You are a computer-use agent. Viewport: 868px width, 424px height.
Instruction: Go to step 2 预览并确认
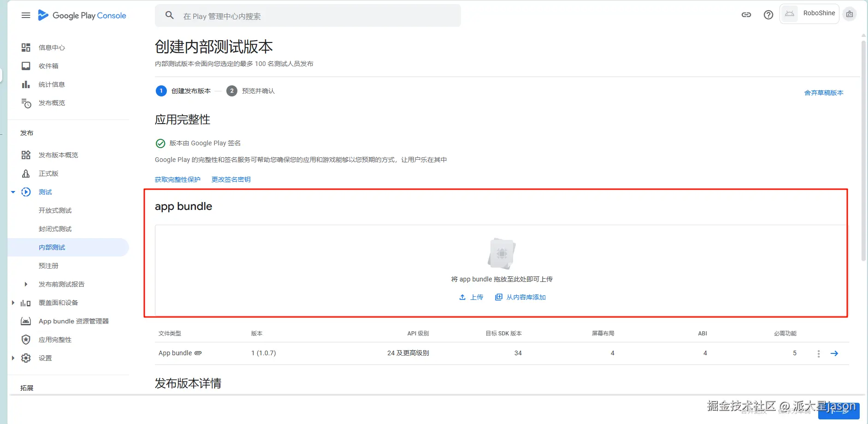(250, 91)
